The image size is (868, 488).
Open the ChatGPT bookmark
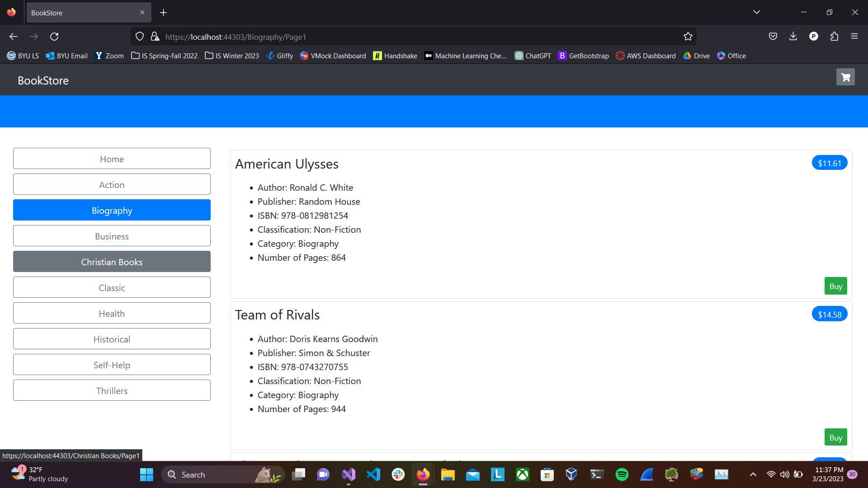click(533, 56)
